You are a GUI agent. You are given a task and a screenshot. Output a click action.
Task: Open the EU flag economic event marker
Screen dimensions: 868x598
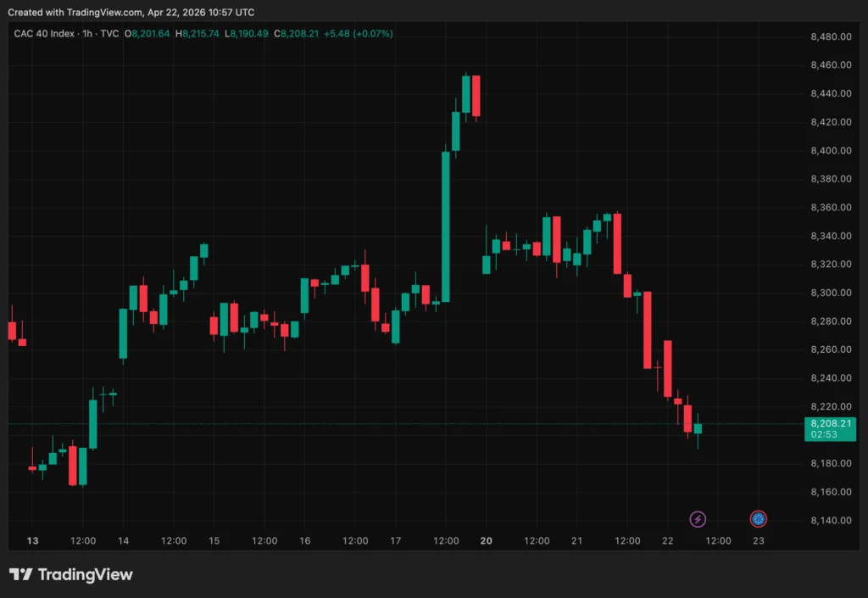pos(759,519)
